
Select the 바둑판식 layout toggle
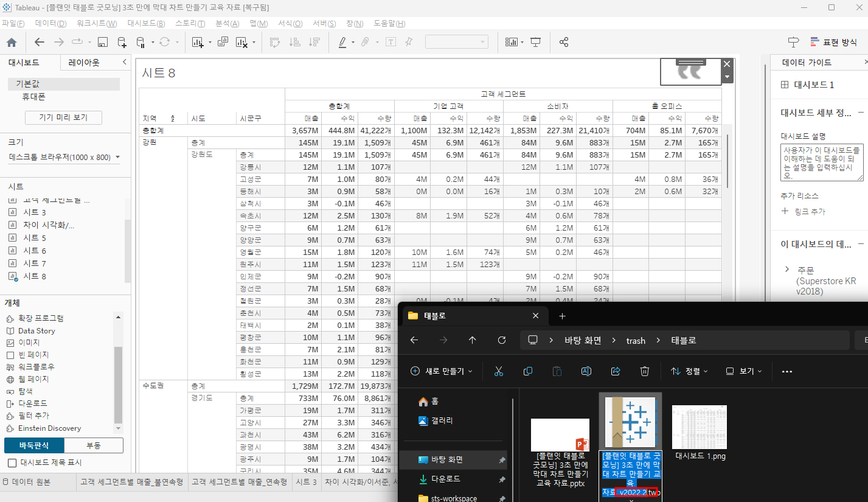(34, 445)
